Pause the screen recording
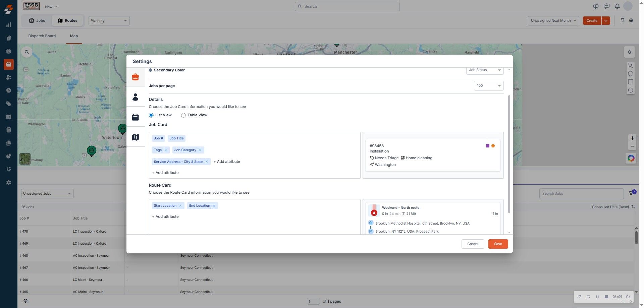Screen dimensions: 644x308 coord(597,297)
